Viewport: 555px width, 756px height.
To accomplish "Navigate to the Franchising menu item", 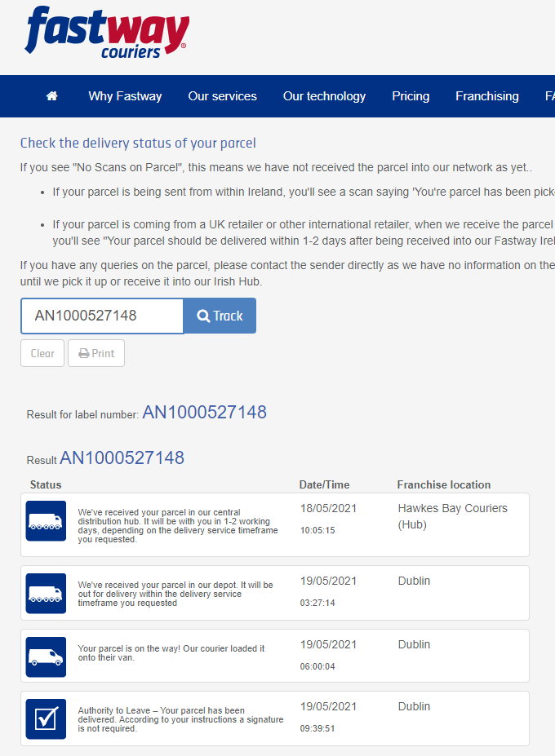I will point(486,96).
